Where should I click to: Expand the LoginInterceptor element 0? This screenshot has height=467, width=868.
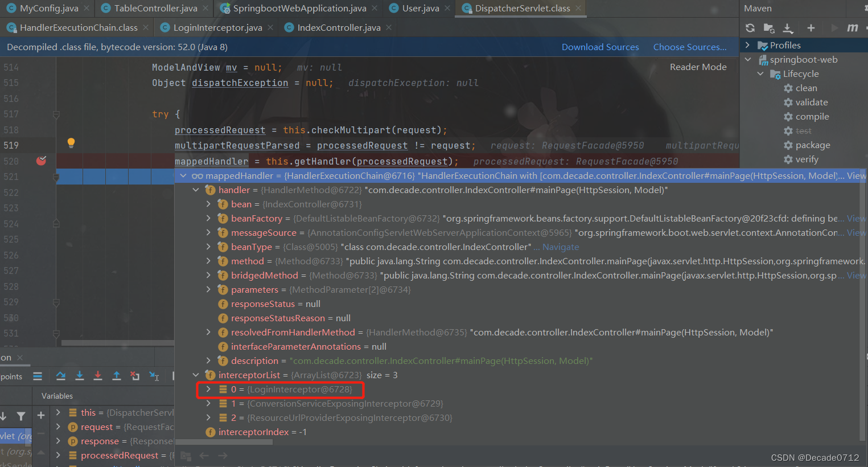208,389
